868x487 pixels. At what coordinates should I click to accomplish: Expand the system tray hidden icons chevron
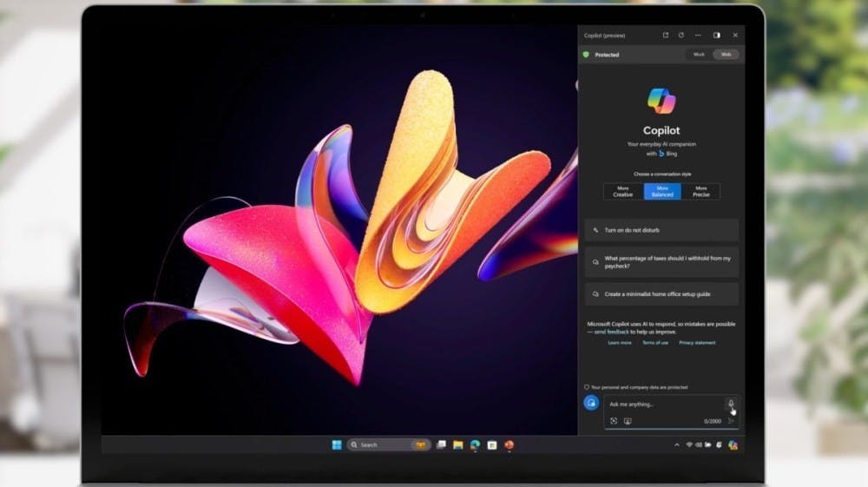pyautogui.click(x=677, y=445)
